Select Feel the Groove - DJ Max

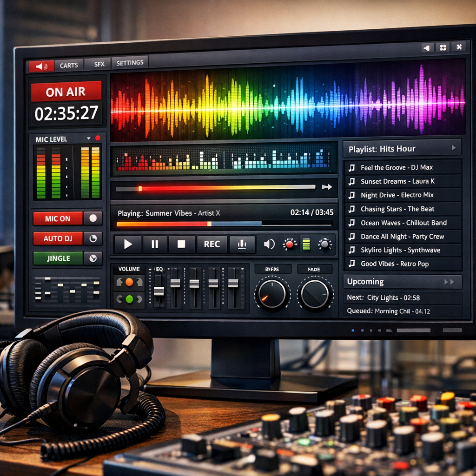[x=403, y=167]
